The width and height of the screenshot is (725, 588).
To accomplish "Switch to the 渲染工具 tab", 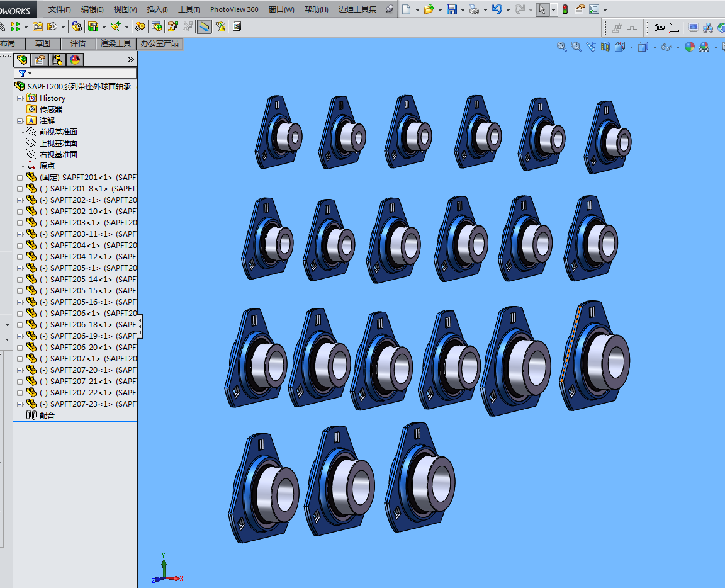I will (116, 43).
